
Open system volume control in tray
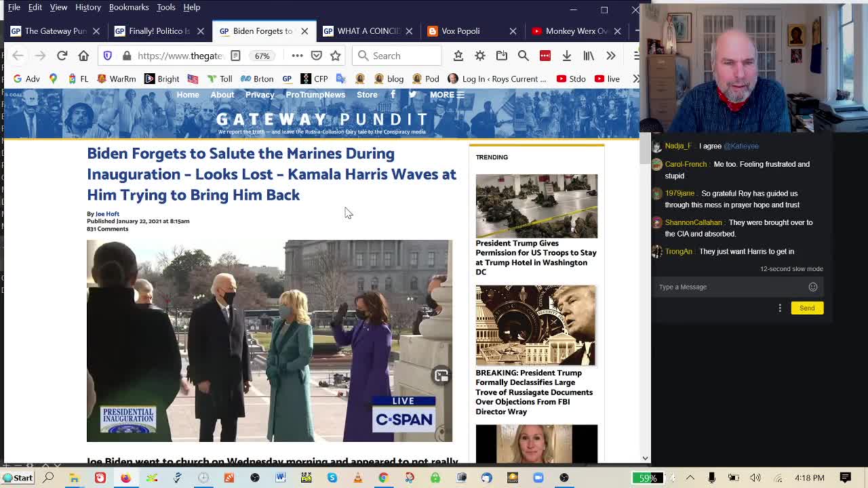pos(755,478)
